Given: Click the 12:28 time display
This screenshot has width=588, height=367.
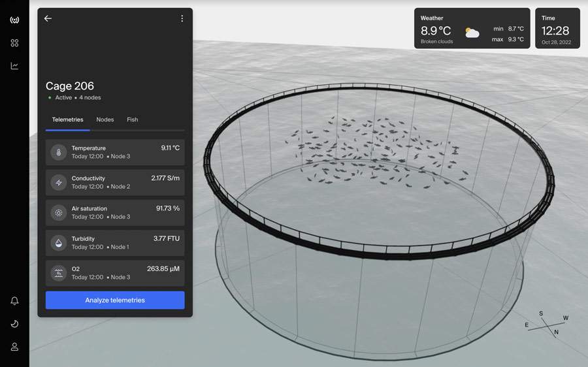Looking at the screenshot, I should (555, 31).
